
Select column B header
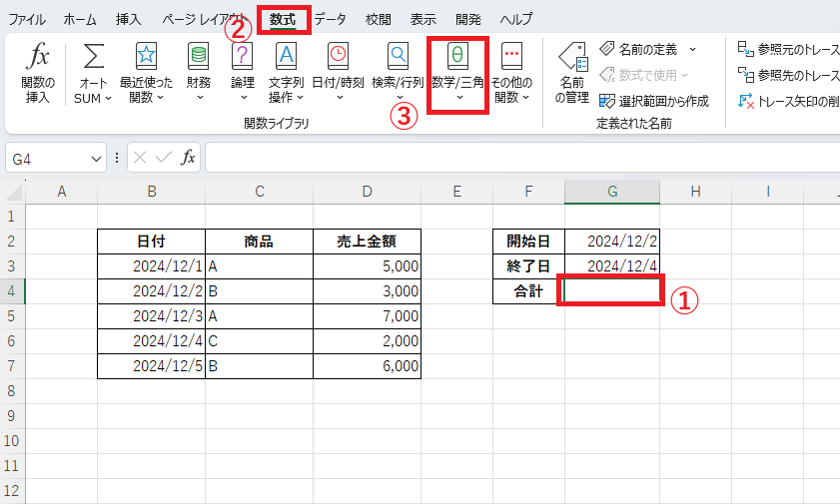[152, 192]
